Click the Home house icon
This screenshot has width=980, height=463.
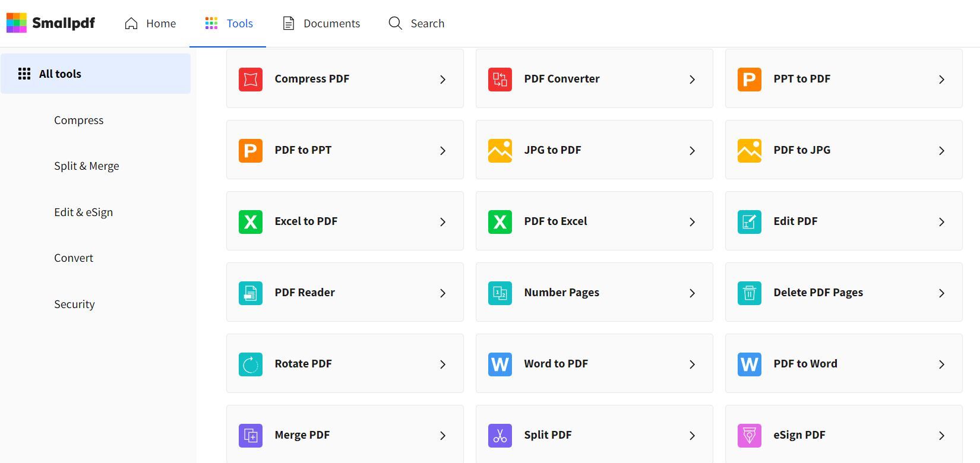pos(131,23)
